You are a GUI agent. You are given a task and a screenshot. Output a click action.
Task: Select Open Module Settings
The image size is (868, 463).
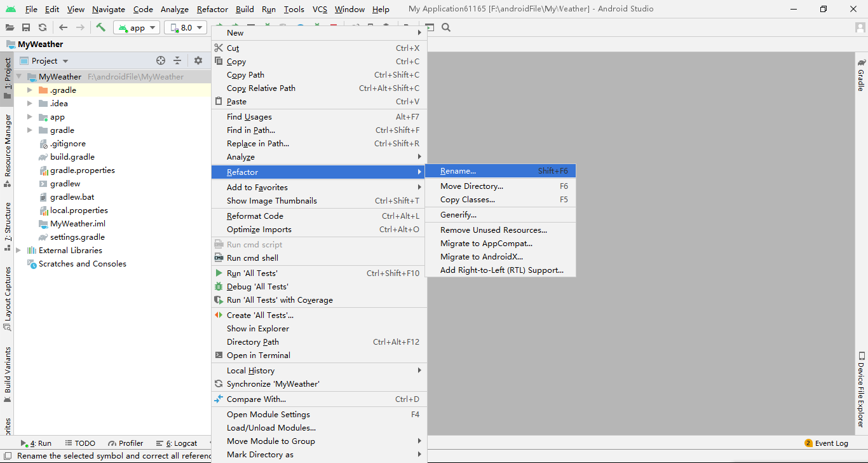319,415
